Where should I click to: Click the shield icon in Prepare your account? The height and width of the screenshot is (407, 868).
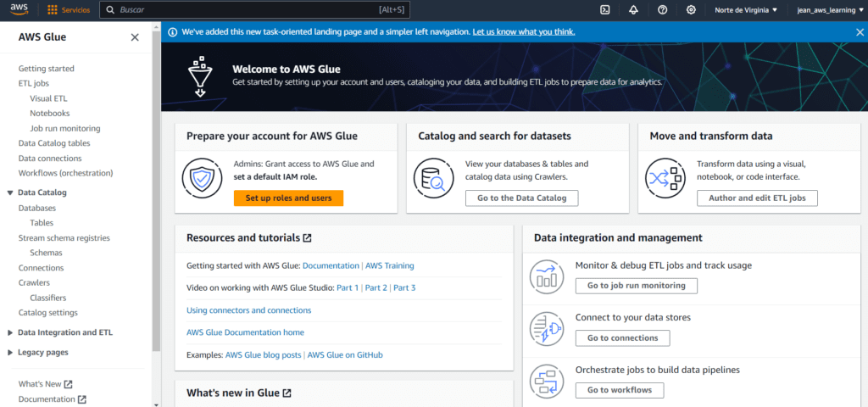(x=202, y=178)
